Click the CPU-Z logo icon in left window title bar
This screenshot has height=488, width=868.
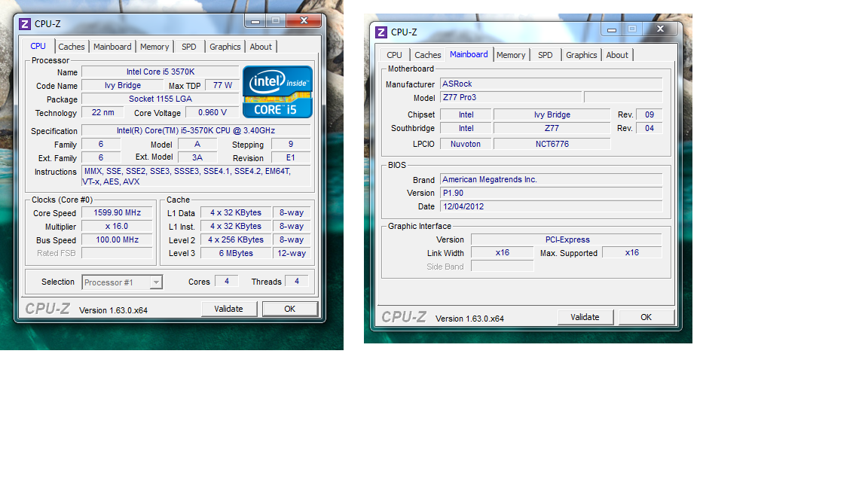25,24
